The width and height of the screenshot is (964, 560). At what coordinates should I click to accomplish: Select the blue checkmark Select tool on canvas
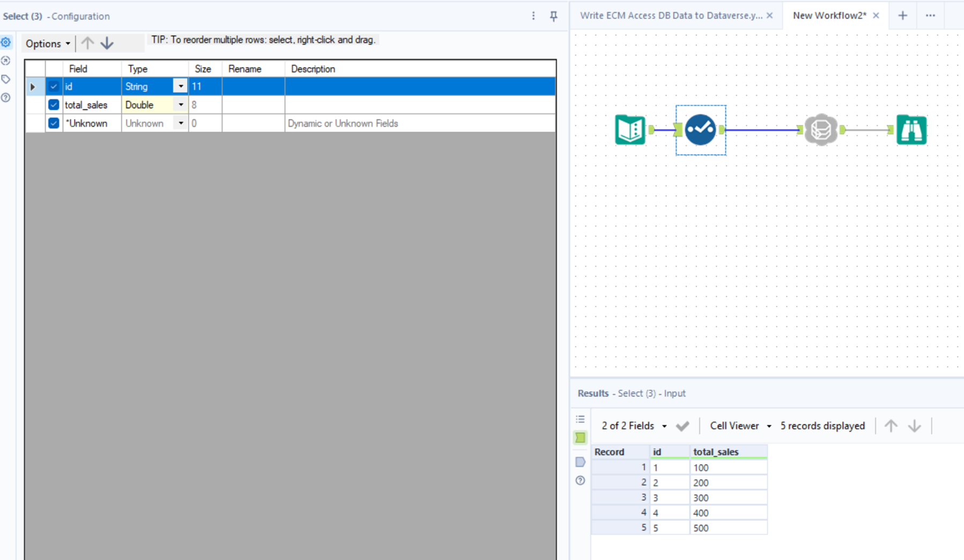700,130
